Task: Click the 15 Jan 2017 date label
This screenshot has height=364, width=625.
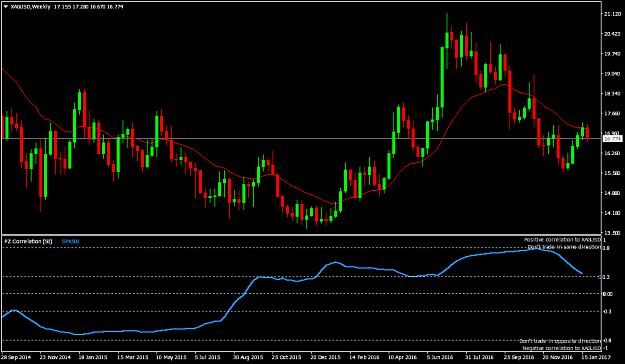Action: click(597, 356)
